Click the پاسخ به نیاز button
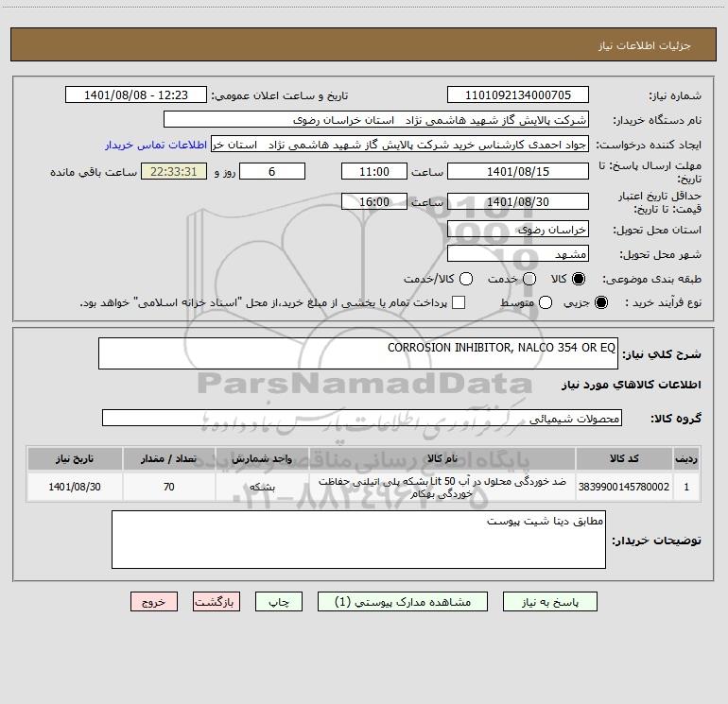 (x=550, y=602)
